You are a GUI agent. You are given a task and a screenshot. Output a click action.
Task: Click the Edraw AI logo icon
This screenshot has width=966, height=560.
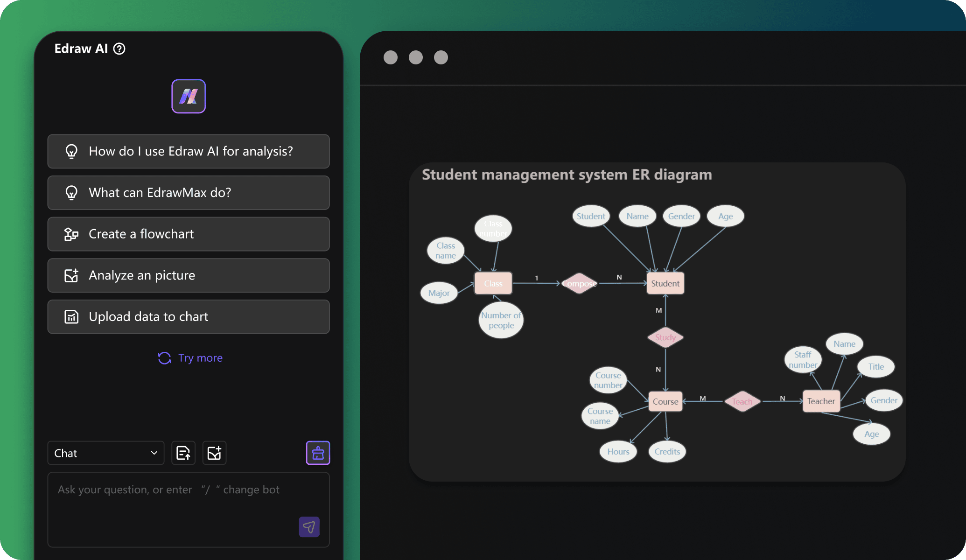pyautogui.click(x=189, y=97)
